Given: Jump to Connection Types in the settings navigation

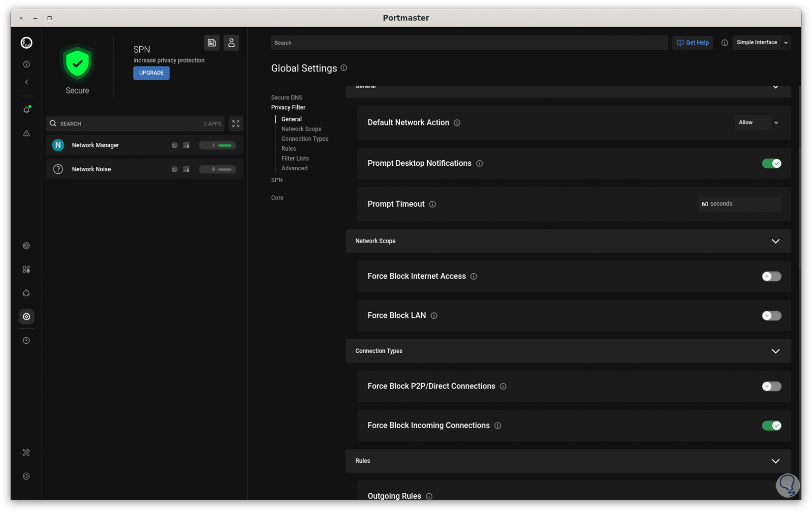Looking at the screenshot, I should coord(305,139).
